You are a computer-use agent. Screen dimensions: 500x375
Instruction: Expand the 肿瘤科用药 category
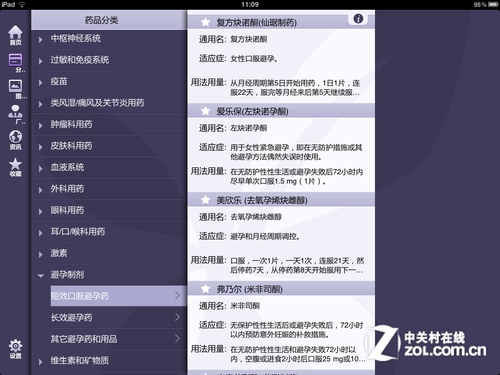point(109,124)
